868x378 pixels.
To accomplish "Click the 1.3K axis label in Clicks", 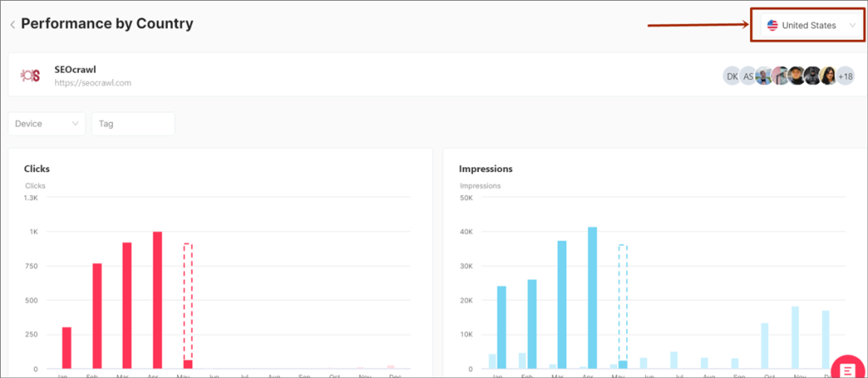I will tap(31, 197).
